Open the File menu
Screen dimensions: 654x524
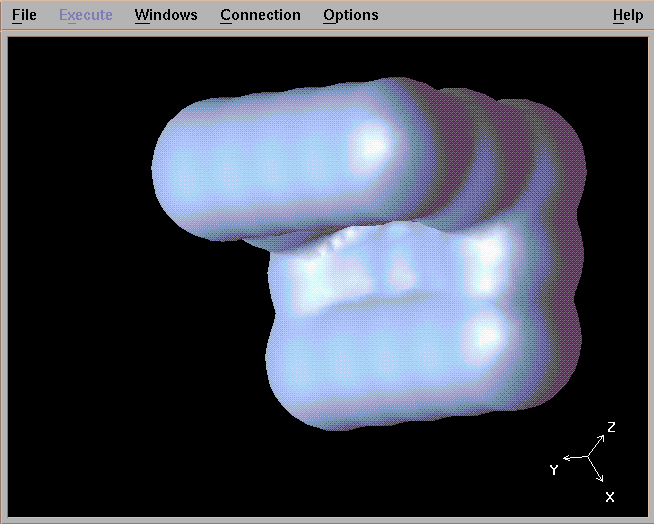click(x=24, y=15)
